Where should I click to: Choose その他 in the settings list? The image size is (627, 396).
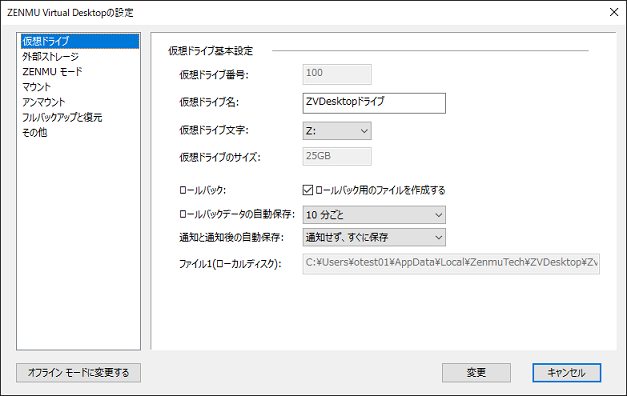[35, 132]
